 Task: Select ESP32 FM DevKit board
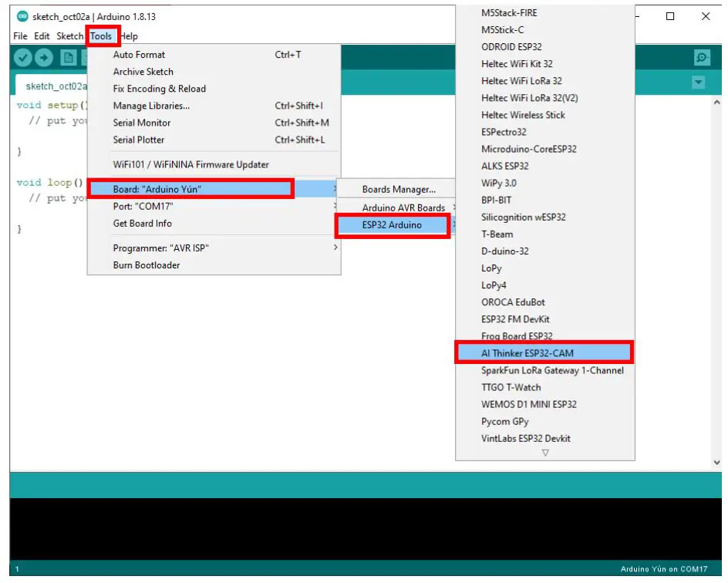(x=545, y=319)
